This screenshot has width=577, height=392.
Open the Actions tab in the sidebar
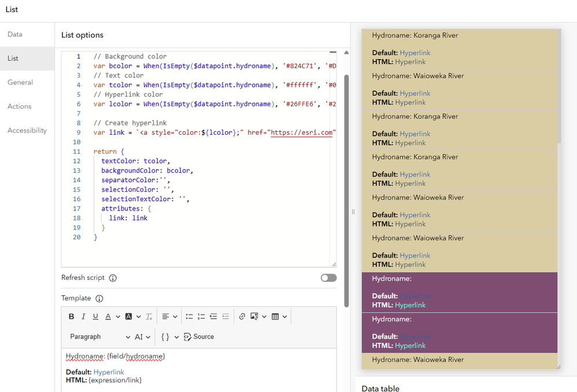[20, 106]
